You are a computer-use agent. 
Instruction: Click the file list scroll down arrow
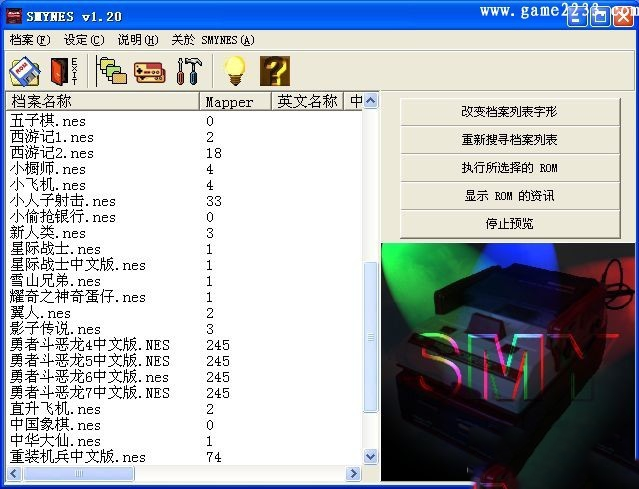click(370, 456)
